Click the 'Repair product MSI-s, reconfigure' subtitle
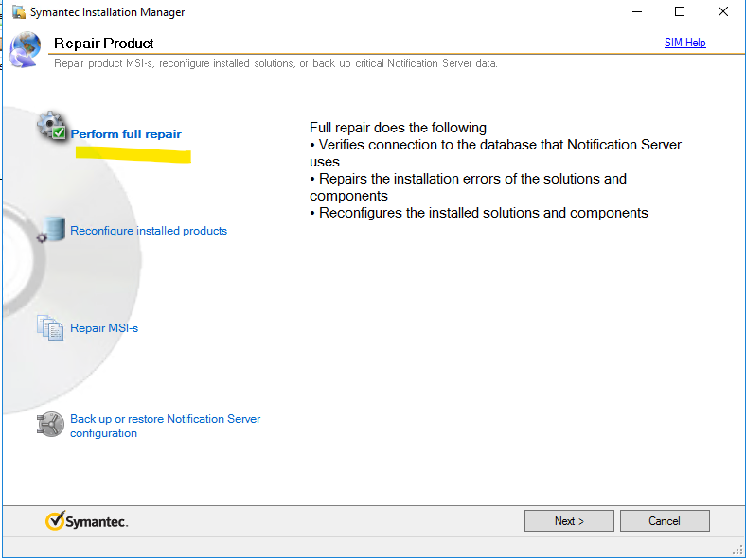Viewport: 746px width, 560px height. 275,63
